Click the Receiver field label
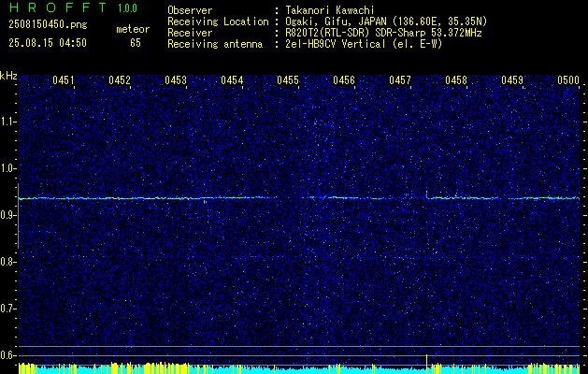The width and height of the screenshot is (588, 374). click(x=190, y=33)
